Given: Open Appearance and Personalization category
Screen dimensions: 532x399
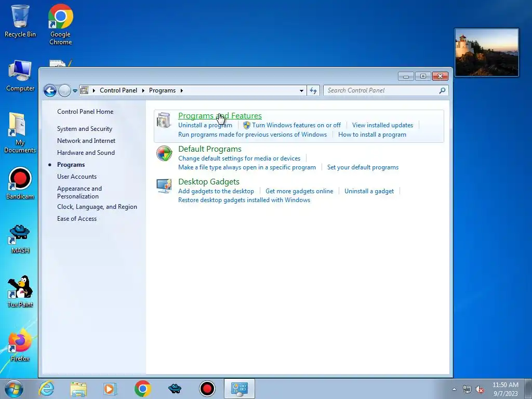Looking at the screenshot, I should point(79,192).
